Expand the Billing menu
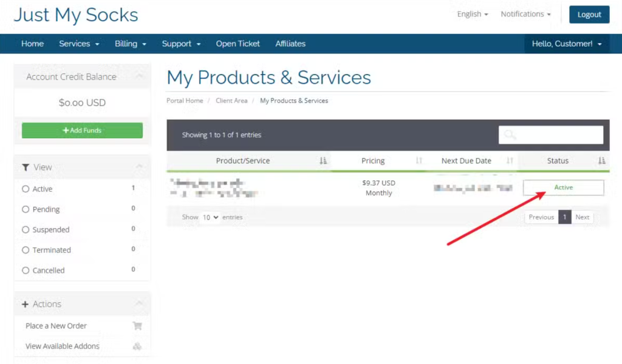The height and width of the screenshot is (364, 622). (x=131, y=44)
